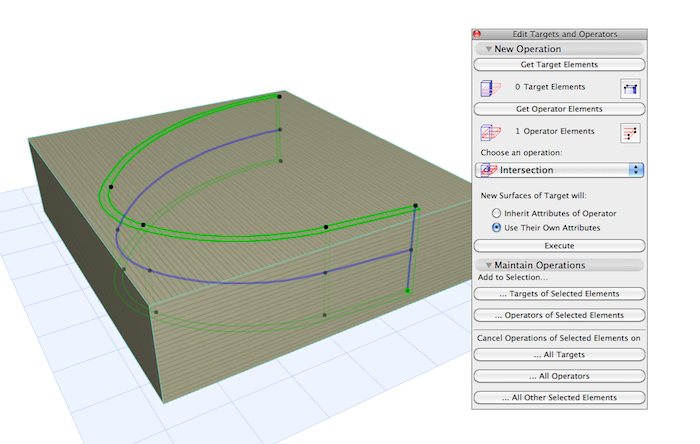Click the bright green node on curved wall

pyautogui.click(x=408, y=291)
